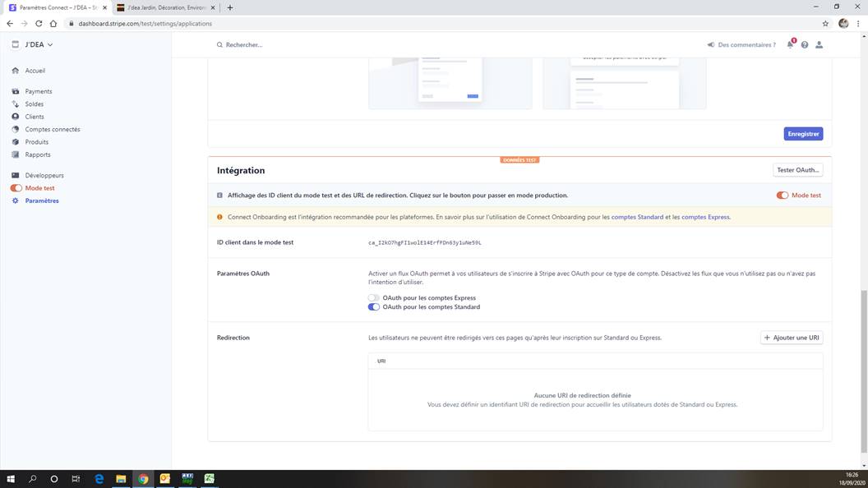The width and height of the screenshot is (868, 488).
Task: Select the test mode client ID text
Action: (x=425, y=243)
